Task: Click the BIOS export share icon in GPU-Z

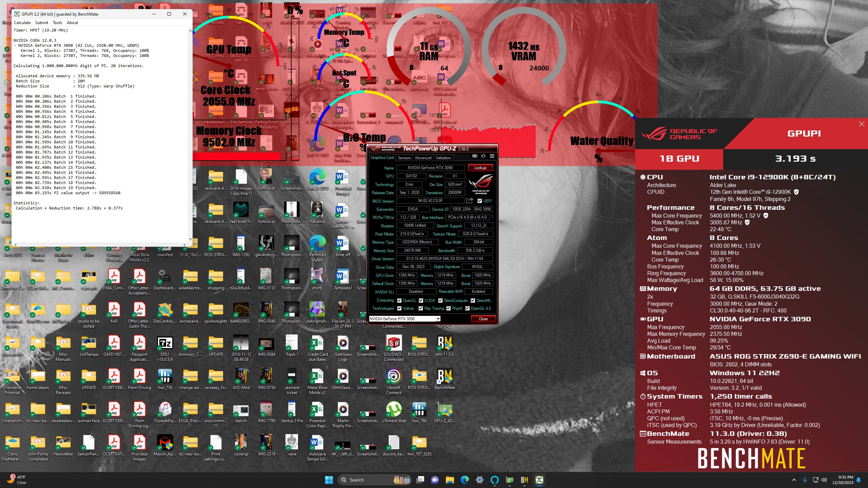Action: pyautogui.click(x=470, y=201)
